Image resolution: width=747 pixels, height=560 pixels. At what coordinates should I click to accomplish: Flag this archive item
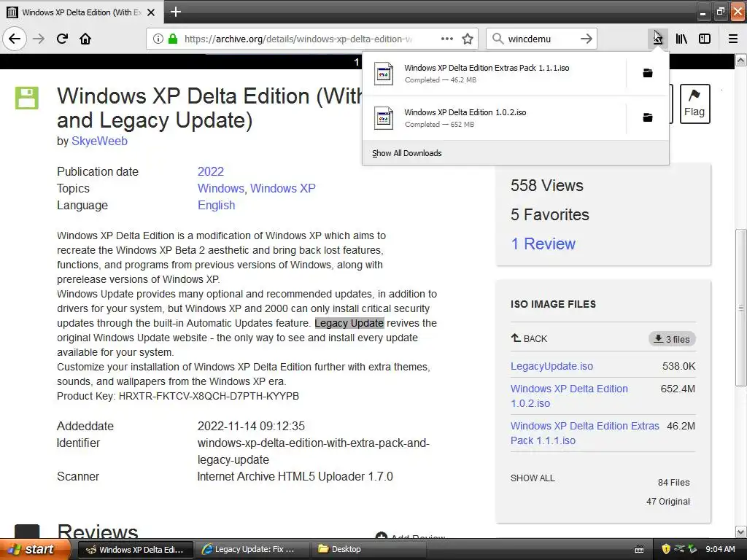coord(694,104)
